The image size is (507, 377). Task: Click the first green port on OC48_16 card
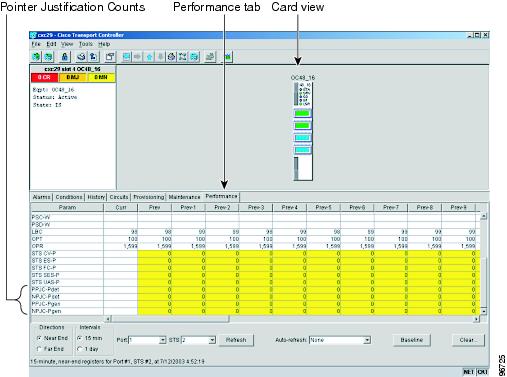tap(302, 113)
